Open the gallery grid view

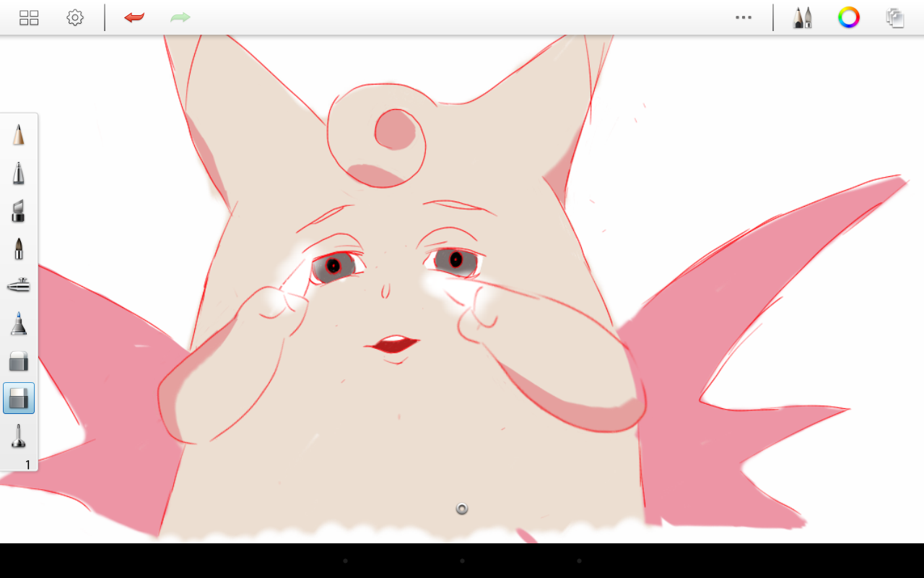tap(29, 18)
